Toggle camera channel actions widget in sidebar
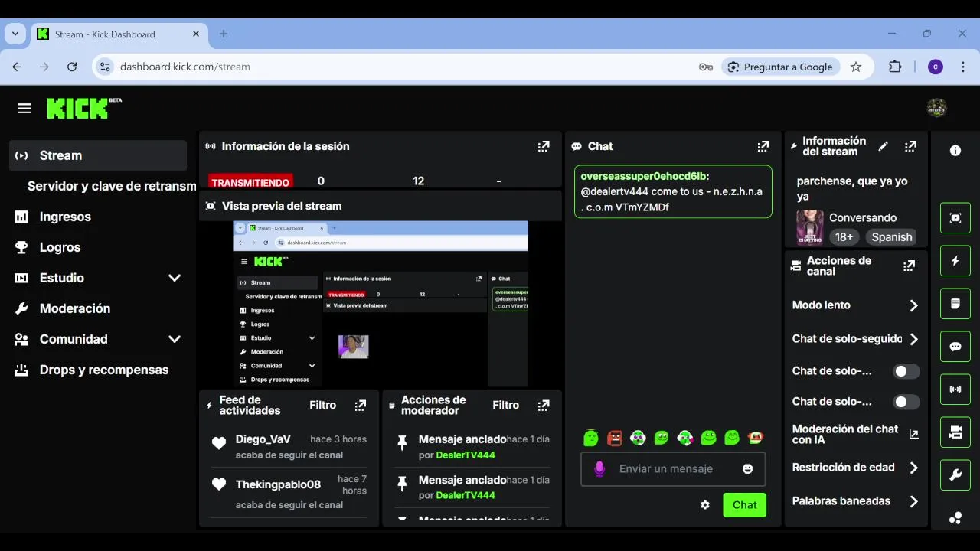Image resolution: width=980 pixels, height=551 pixels. point(955,432)
